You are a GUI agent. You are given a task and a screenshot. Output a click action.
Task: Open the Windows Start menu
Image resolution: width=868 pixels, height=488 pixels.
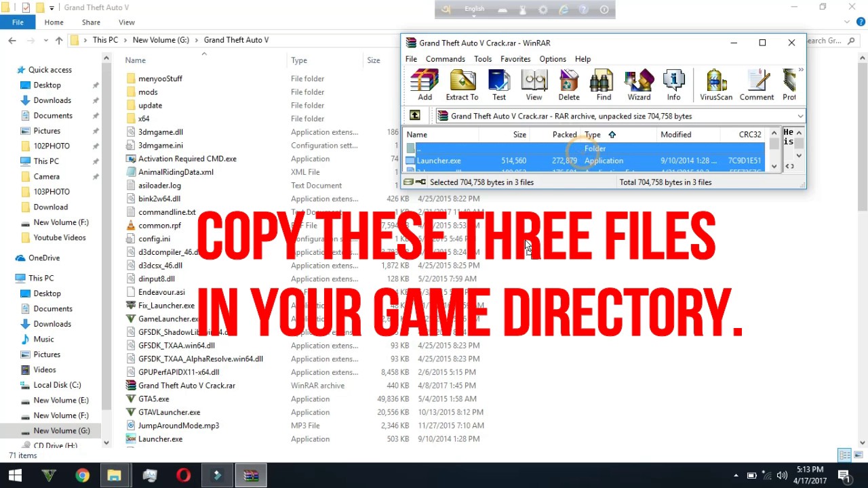15,475
